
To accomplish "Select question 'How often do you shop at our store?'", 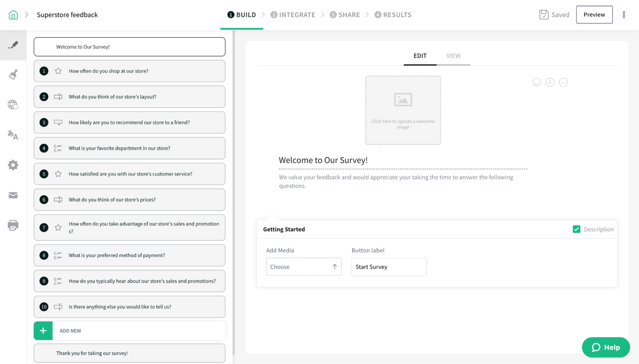I will pyautogui.click(x=129, y=71).
